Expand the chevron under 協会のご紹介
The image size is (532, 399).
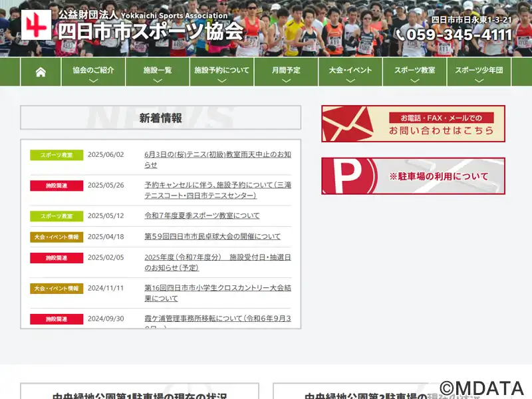click(93, 80)
